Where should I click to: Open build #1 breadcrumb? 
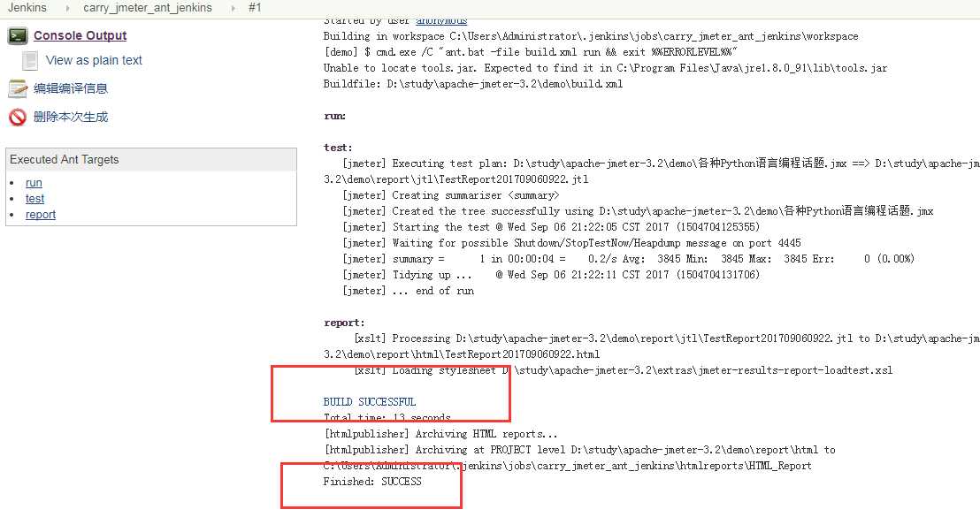click(x=255, y=7)
